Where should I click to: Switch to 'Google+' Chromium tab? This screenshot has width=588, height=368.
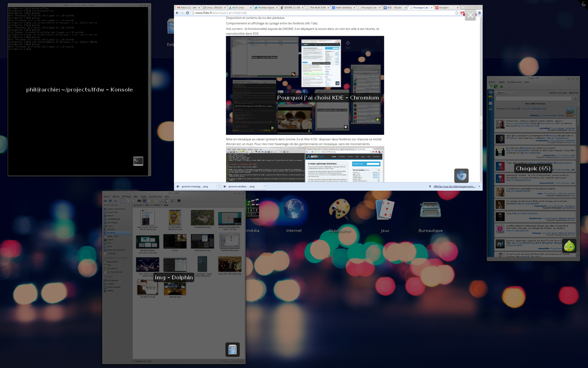pos(447,7)
